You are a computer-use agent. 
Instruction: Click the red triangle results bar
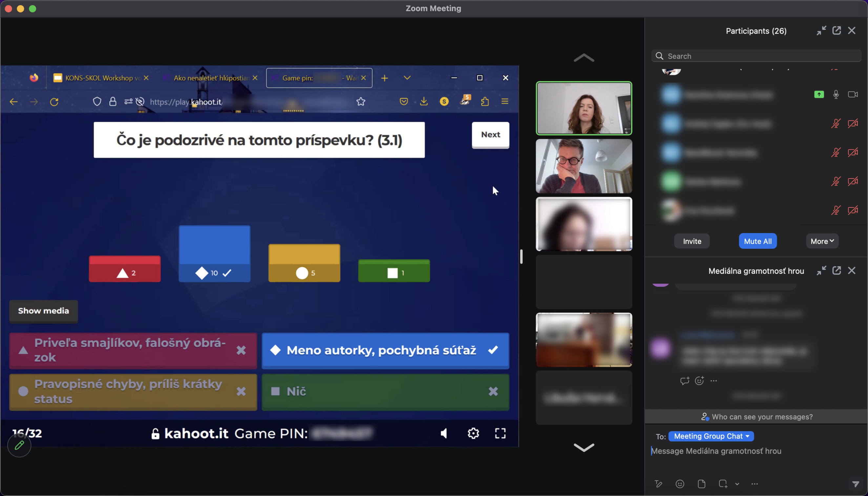tap(125, 269)
